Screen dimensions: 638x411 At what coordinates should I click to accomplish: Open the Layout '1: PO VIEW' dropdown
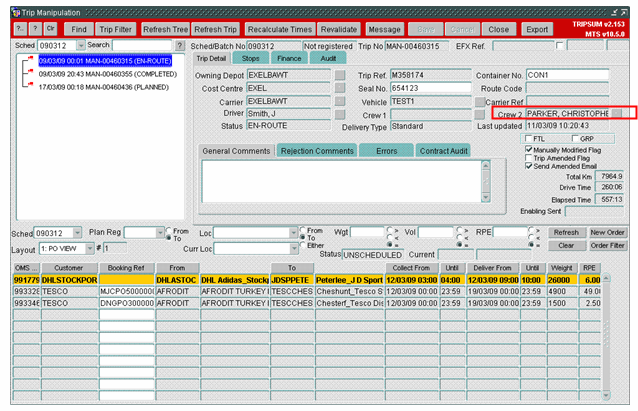90,248
